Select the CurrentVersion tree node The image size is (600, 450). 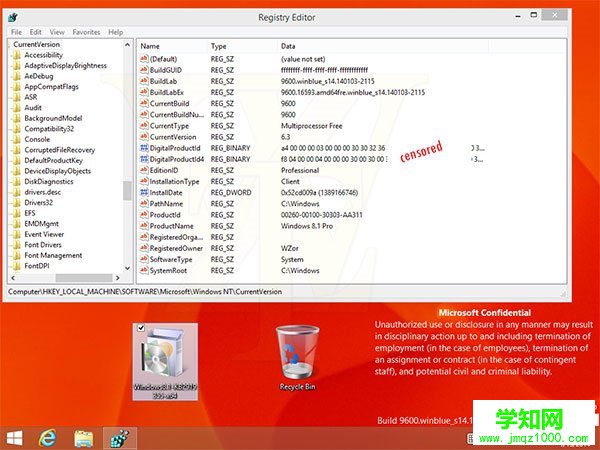pyautogui.click(x=36, y=44)
